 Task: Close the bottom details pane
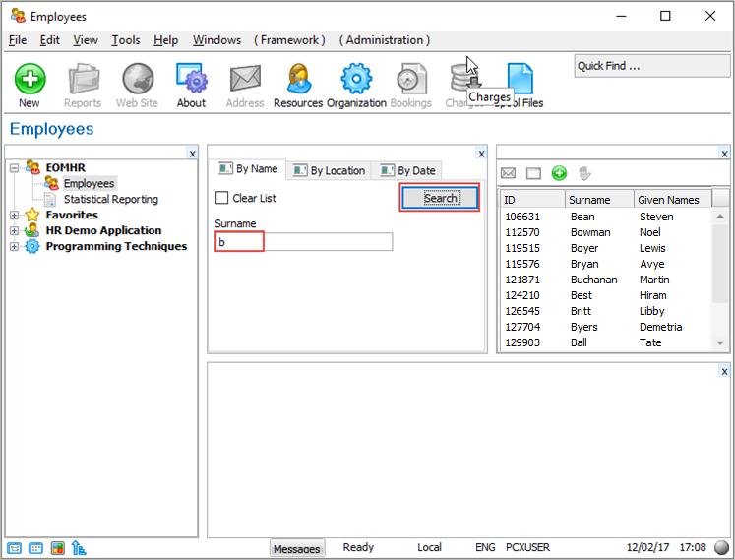coord(725,371)
